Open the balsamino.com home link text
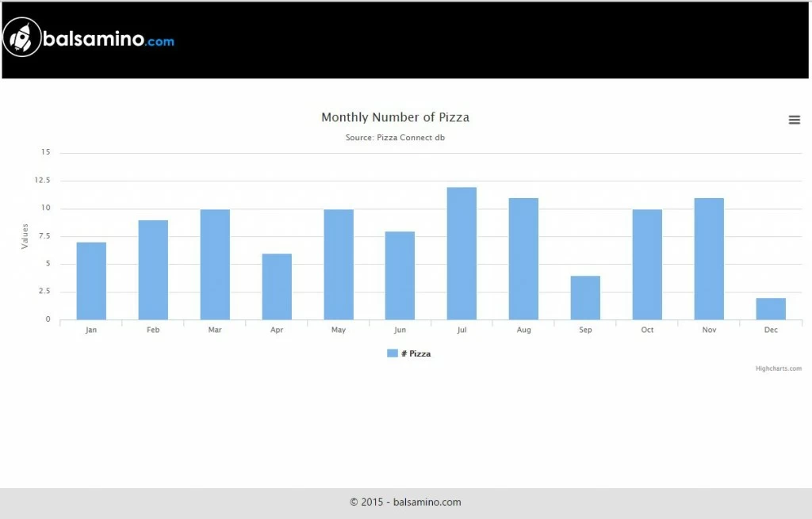The width and height of the screenshot is (812, 519). pos(108,39)
